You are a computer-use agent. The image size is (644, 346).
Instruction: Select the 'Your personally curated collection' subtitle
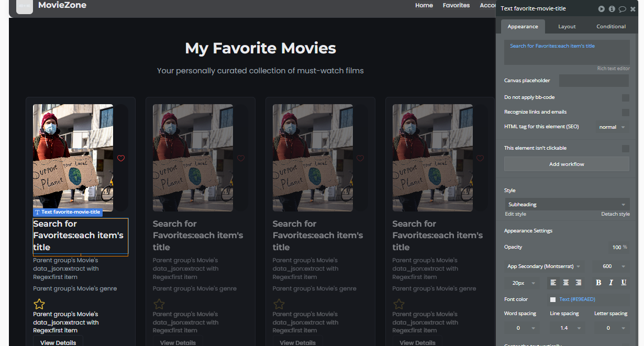point(260,71)
